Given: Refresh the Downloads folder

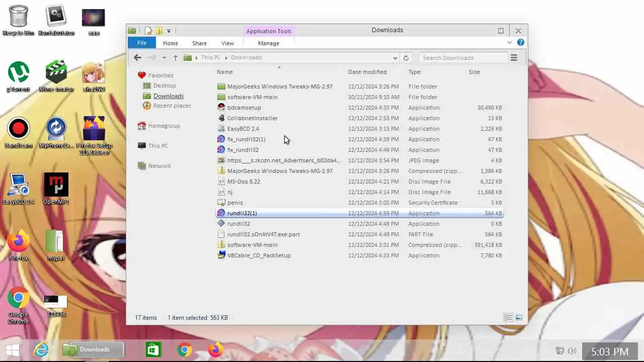Looking at the screenshot, I should click(406, 58).
